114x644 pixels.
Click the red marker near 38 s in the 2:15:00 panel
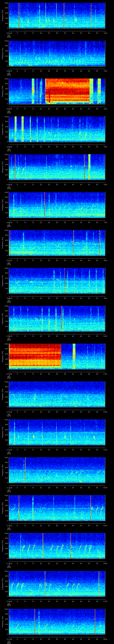(x=71, y=546)
